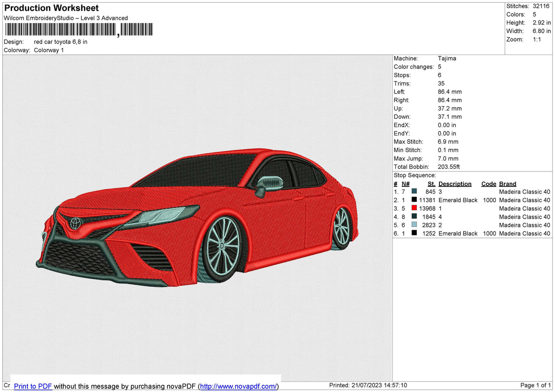
Task: Click the Max Stitch value 6.9 mm
Action: click(x=448, y=142)
